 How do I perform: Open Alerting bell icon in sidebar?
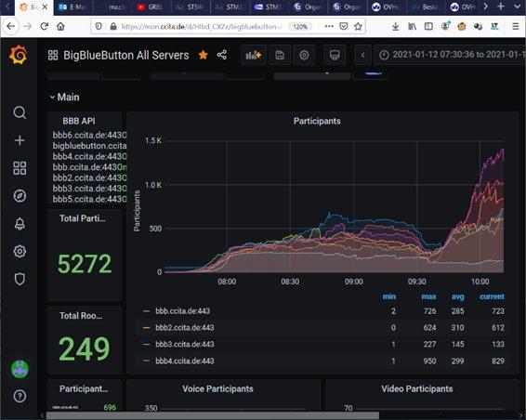coord(20,223)
